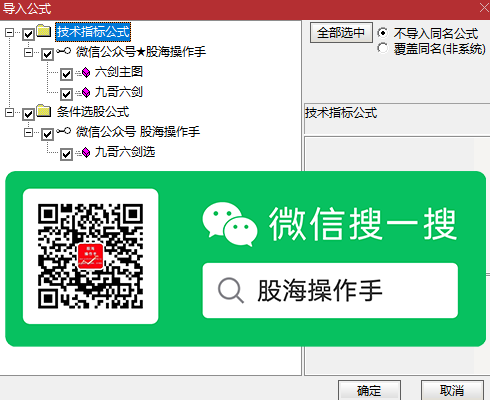Screen dimensions: 490x400
Task: Click the magnifier icon in the search box
Action: click(231, 290)
